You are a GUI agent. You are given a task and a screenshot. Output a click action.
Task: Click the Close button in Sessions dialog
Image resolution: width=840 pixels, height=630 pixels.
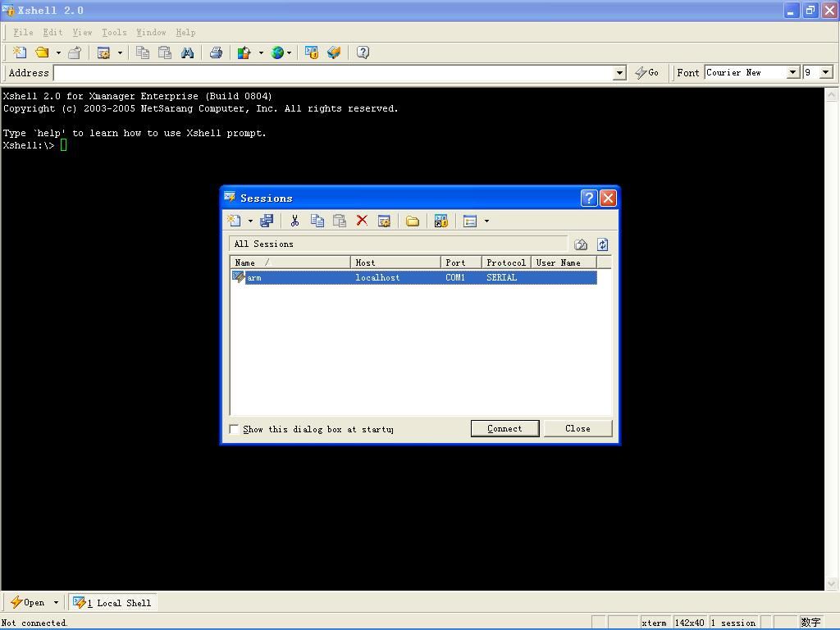[577, 428]
